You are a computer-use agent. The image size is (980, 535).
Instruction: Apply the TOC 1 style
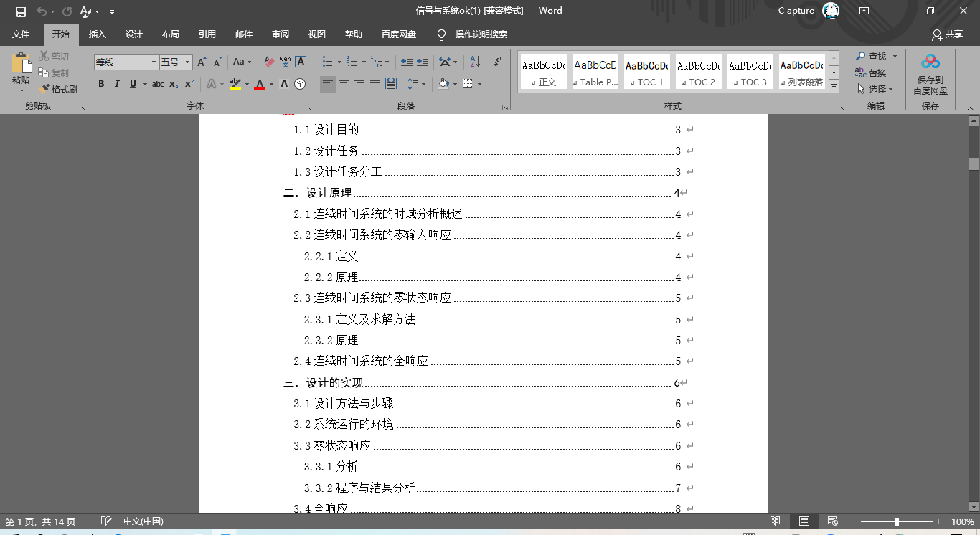coord(647,72)
